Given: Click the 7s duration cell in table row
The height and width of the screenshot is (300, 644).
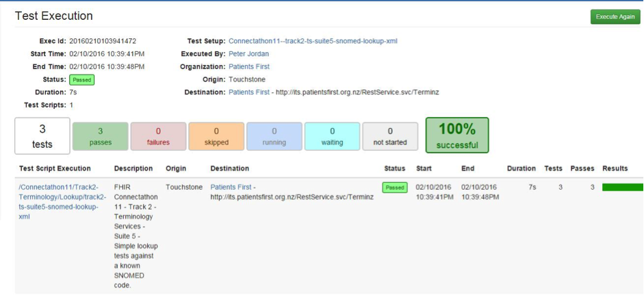Looking at the screenshot, I should point(532,187).
